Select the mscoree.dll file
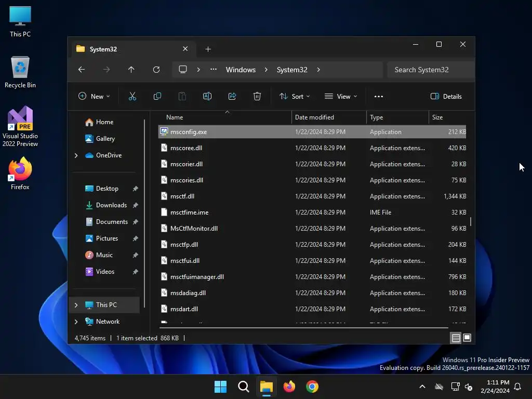Screen dimensions: 532x399 pos(312,148)
